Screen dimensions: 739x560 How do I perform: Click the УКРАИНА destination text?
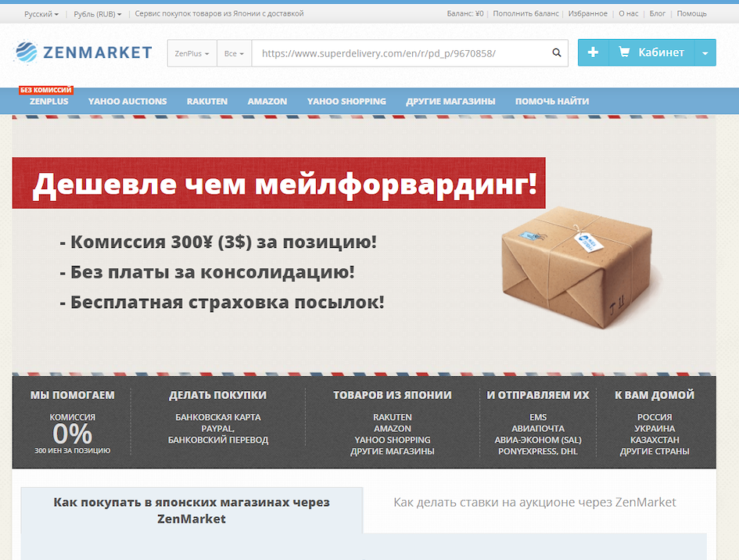[655, 429]
